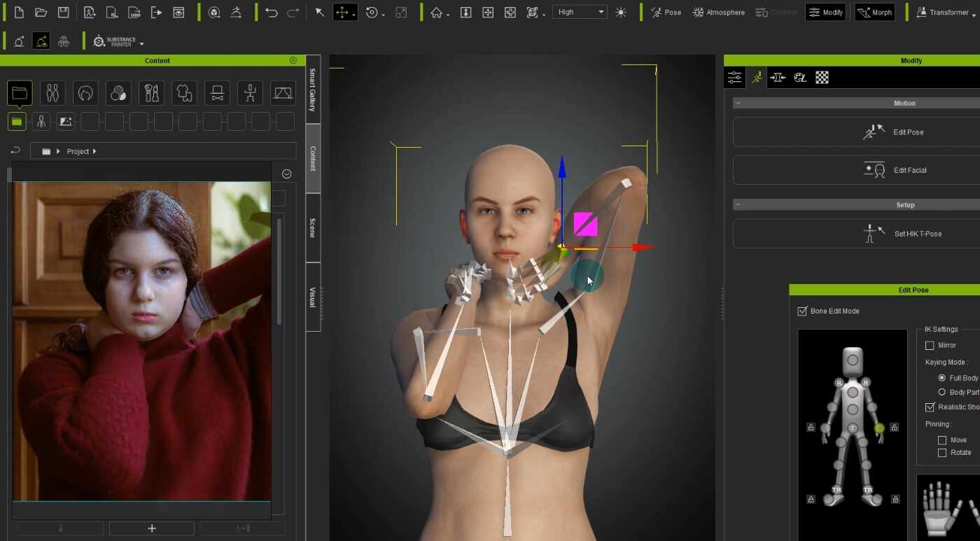Image resolution: width=980 pixels, height=541 pixels.
Task: Toggle the sun lighting icon
Action: coord(621,13)
